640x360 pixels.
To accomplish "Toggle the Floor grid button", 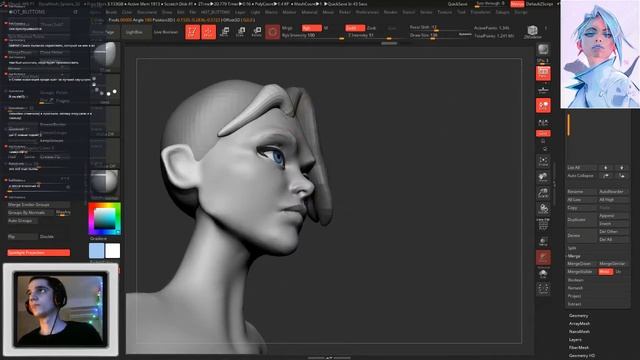I will 543,89.
